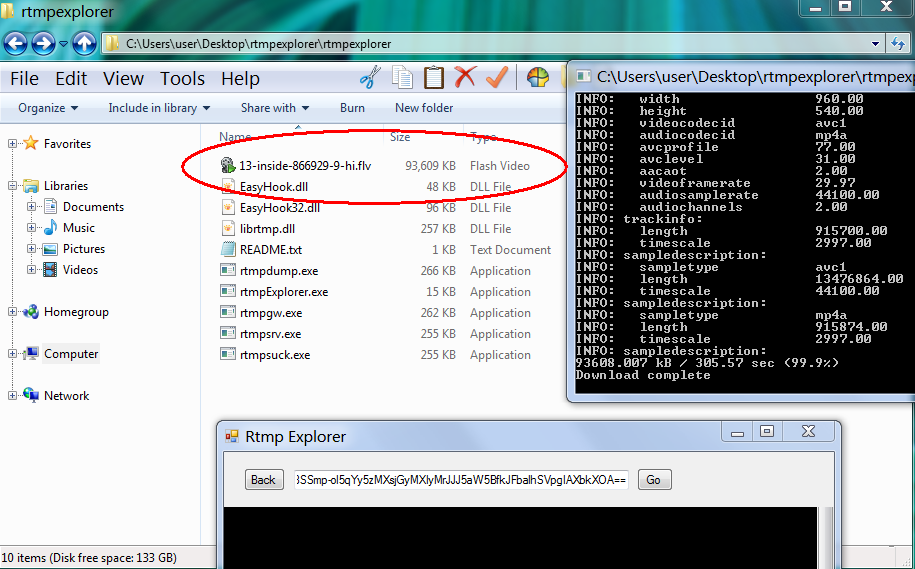Screen dimensions: 915x569
Task: Open the Share with dropdown
Action: tap(275, 108)
